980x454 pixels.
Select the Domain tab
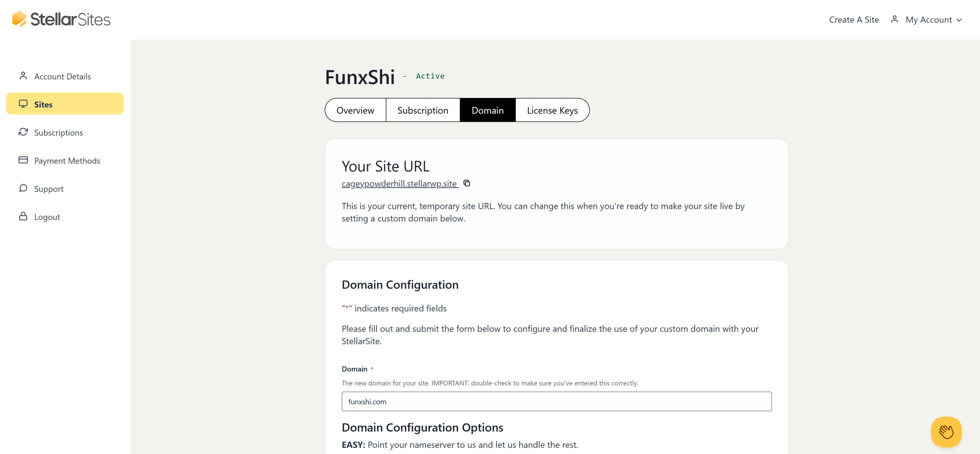[x=487, y=110]
